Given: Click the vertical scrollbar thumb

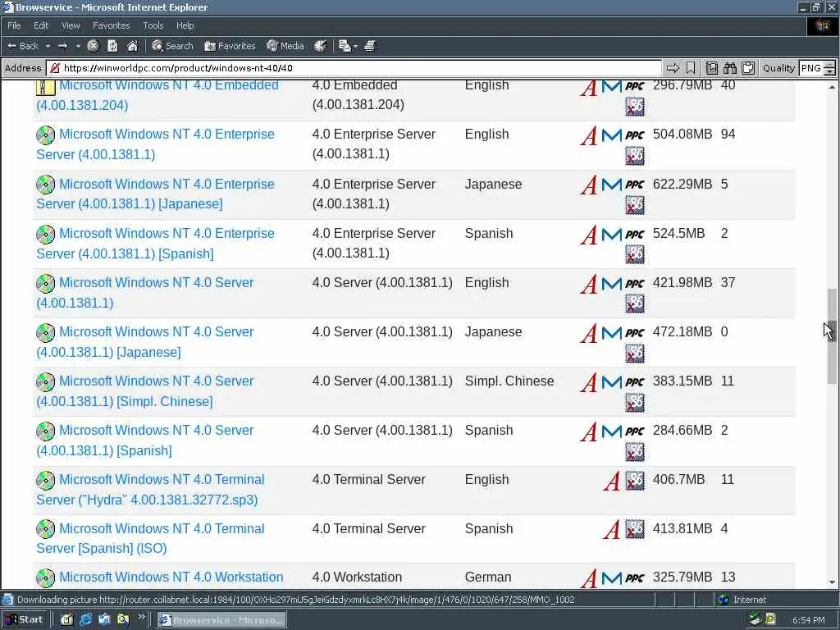Looking at the screenshot, I should pos(832,336).
